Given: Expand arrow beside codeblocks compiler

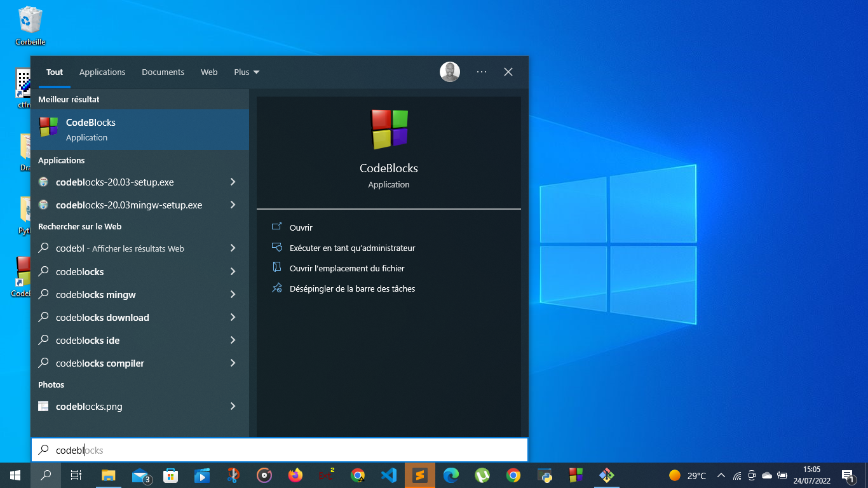Looking at the screenshot, I should pos(233,363).
